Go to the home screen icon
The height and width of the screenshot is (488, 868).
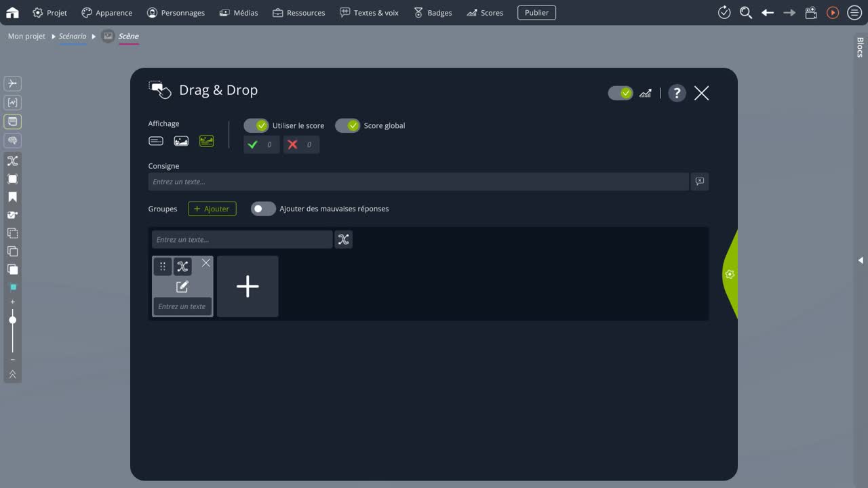click(12, 12)
